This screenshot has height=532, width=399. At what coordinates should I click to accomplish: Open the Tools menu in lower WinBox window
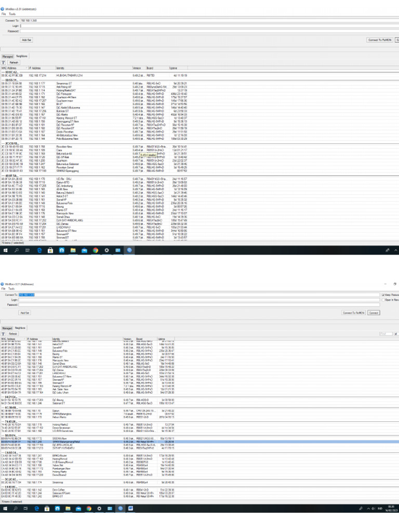pos(11,289)
